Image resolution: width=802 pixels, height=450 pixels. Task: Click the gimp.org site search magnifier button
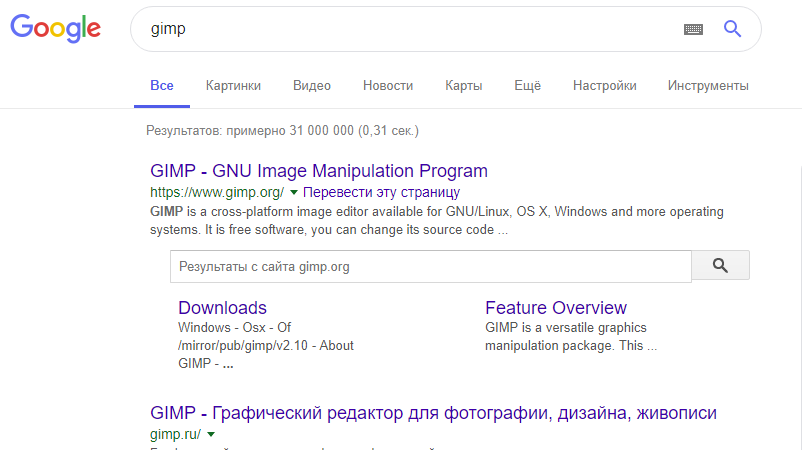[720, 265]
